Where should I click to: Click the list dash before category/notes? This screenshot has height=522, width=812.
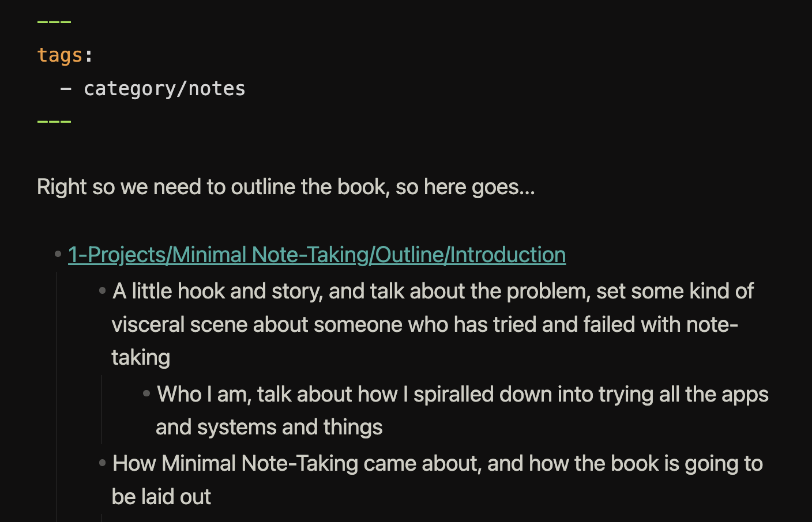point(66,89)
